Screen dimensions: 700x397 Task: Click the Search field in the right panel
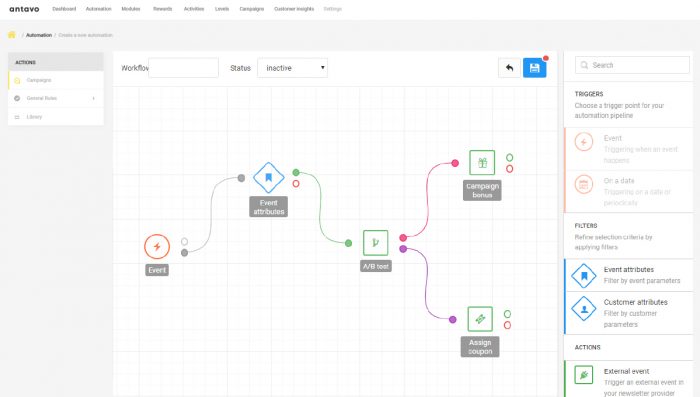[x=632, y=65]
